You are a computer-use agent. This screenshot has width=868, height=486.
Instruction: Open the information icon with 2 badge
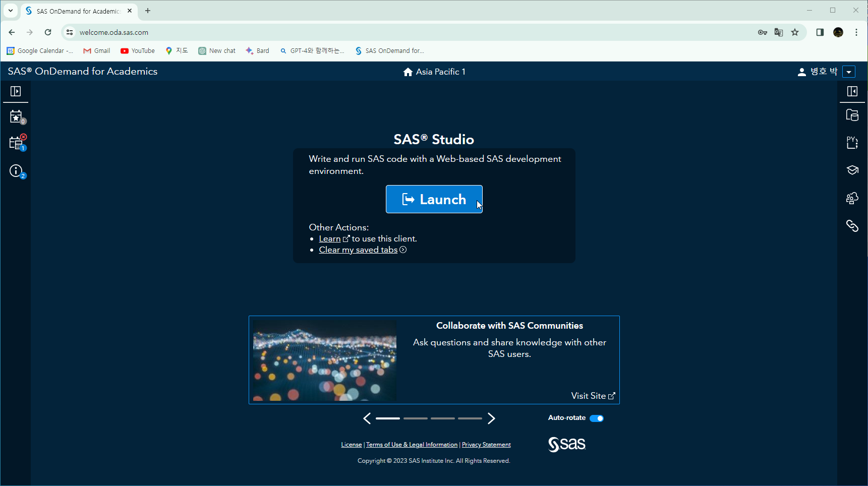[x=17, y=171]
